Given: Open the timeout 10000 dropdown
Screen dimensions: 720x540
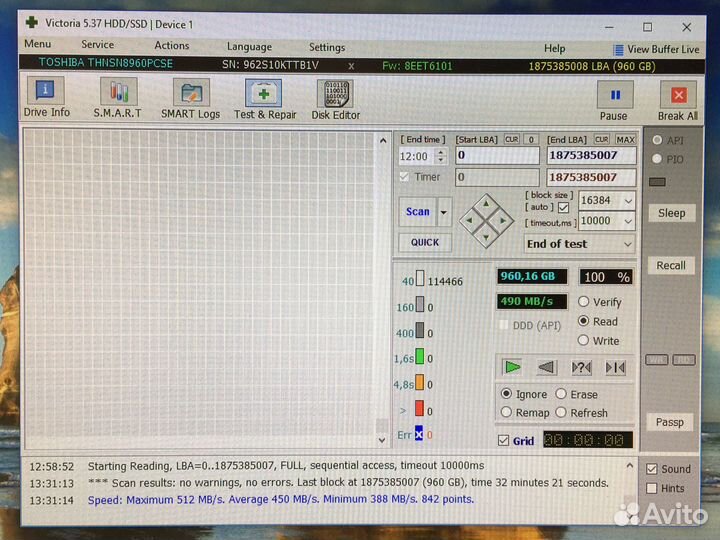Looking at the screenshot, I should point(627,221).
